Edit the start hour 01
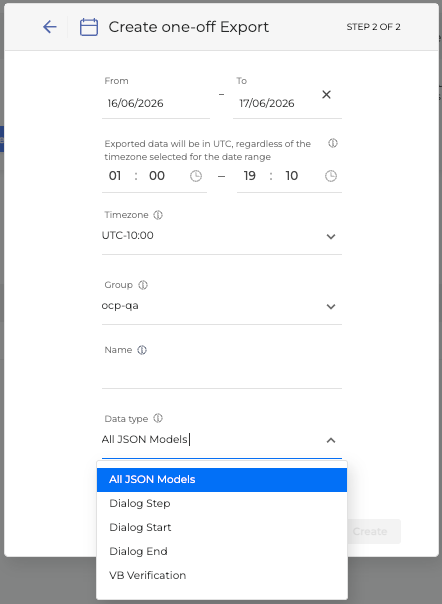Screen dimensions: 442x604 115,176
